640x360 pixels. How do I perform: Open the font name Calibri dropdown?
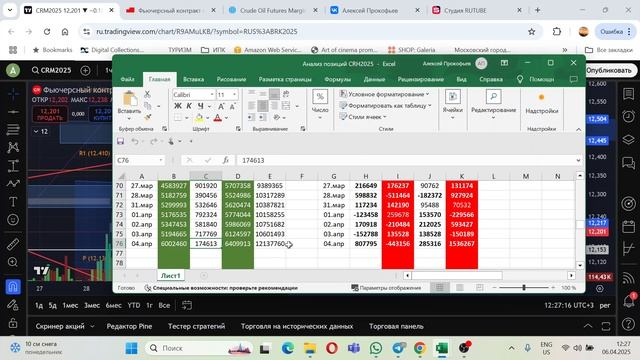(212, 95)
